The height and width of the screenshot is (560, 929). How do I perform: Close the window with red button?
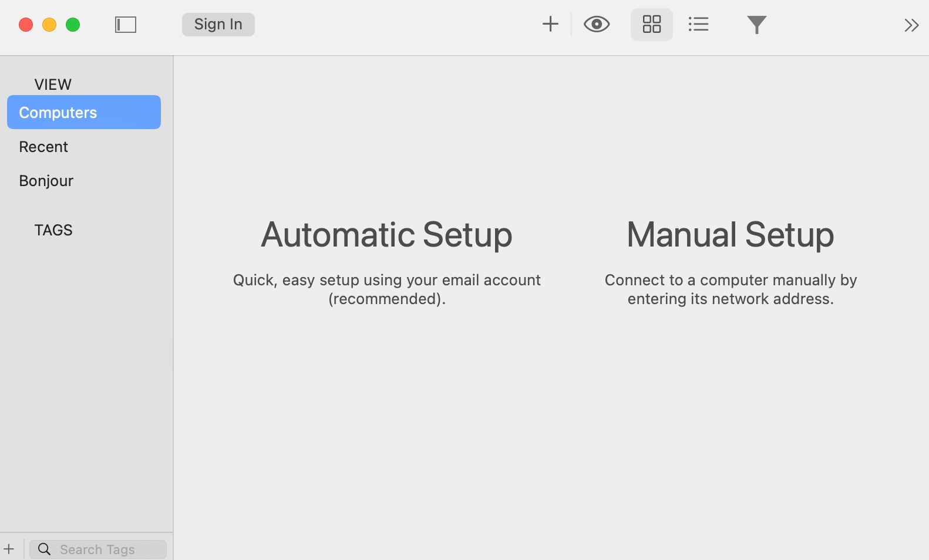pyautogui.click(x=26, y=25)
